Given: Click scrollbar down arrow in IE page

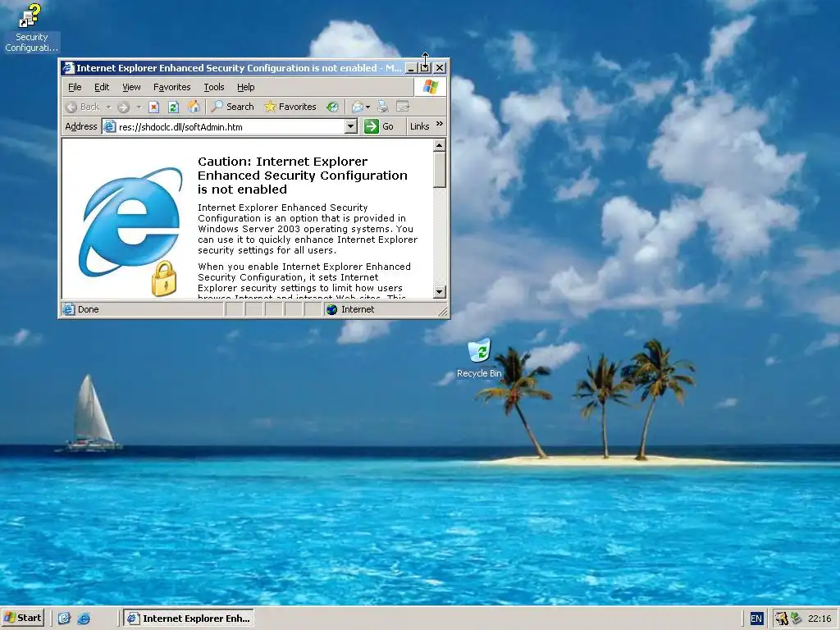Looking at the screenshot, I should (x=440, y=292).
